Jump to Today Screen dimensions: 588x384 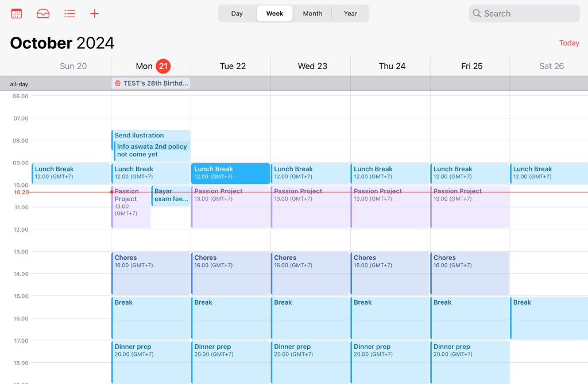pyautogui.click(x=568, y=43)
